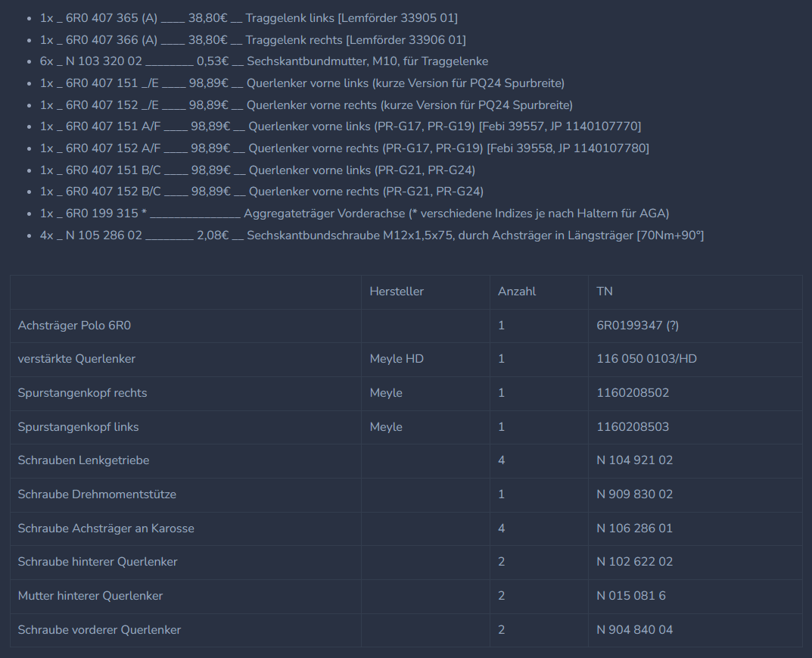Click the Traggelenk links Lemförder list entry
Image resolution: width=812 pixels, height=658 pixels.
(x=248, y=18)
